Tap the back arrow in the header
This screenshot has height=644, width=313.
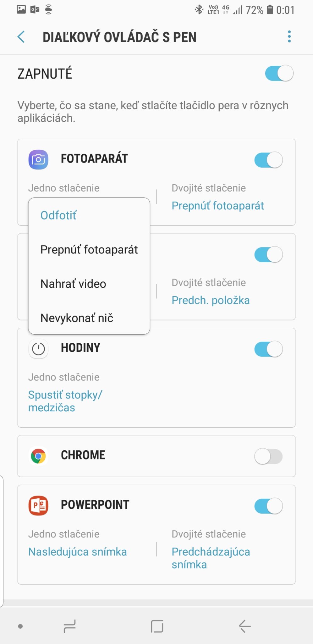coord(21,37)
